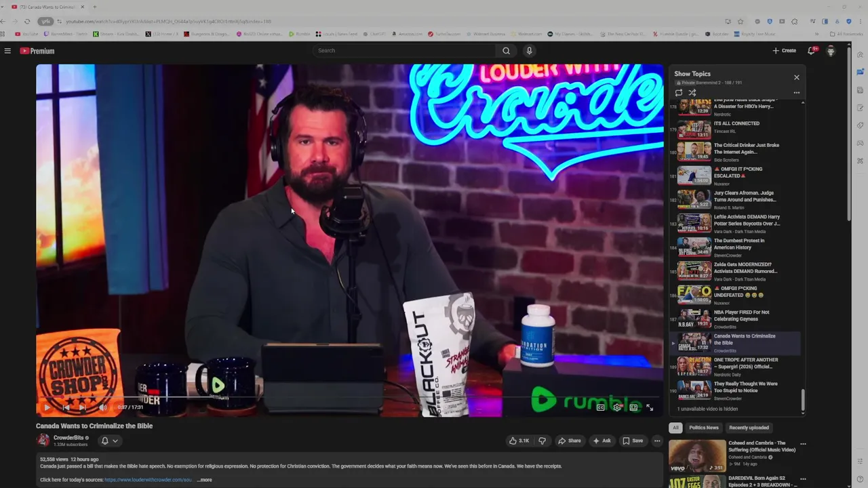Toggle loop playlist
Viewport: 868px width, 488px height.
679,93
